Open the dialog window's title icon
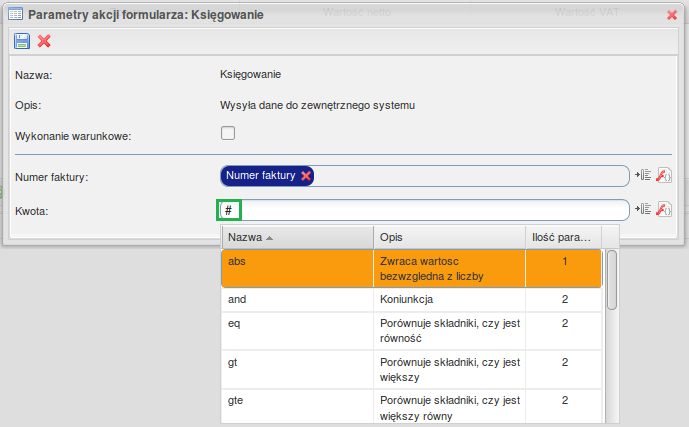Screen dimensions: 689x427 16,14
